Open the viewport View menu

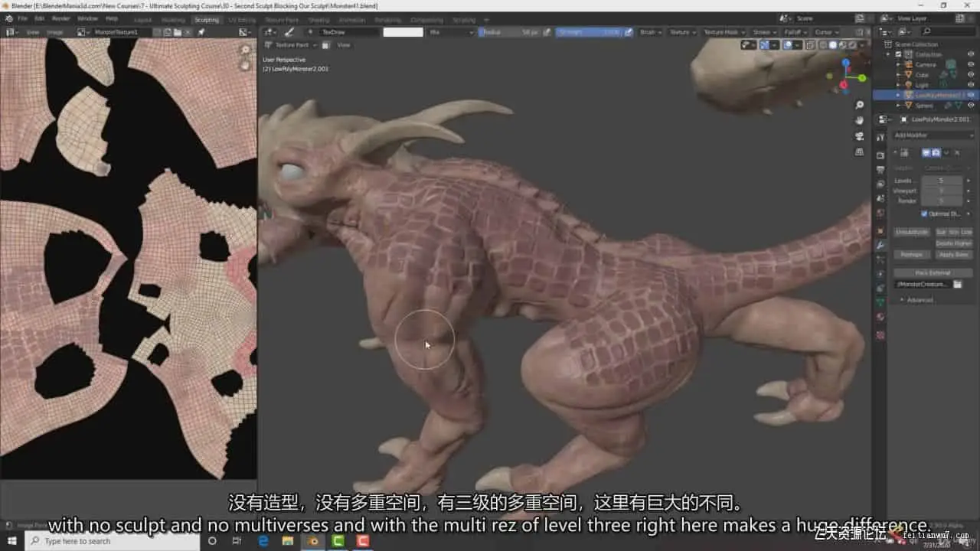(x=344, y=45)
